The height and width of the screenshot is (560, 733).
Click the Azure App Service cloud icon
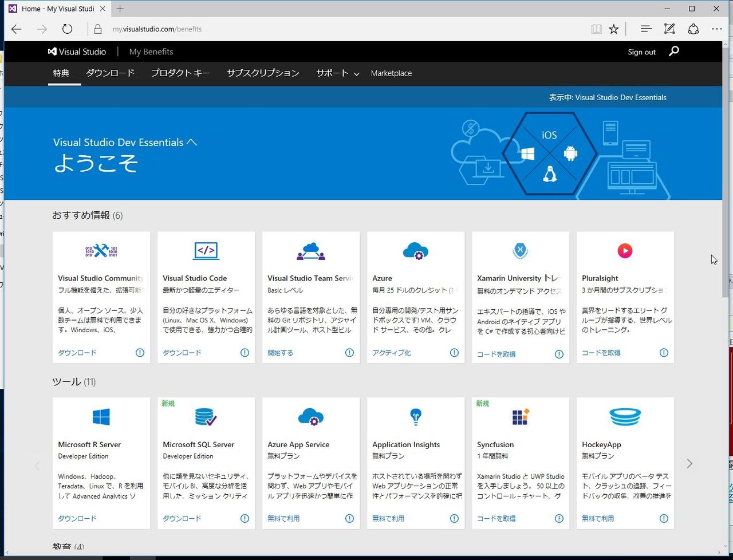coord(311,417)
